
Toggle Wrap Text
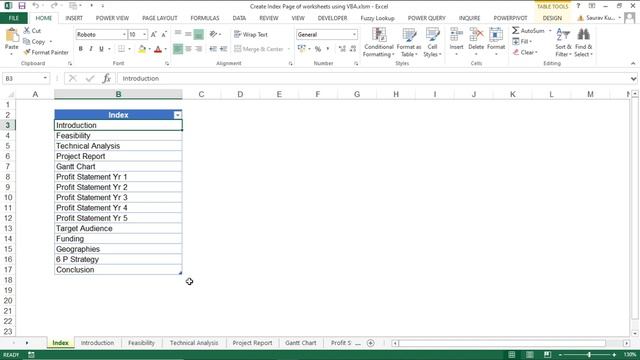(251, 35)
